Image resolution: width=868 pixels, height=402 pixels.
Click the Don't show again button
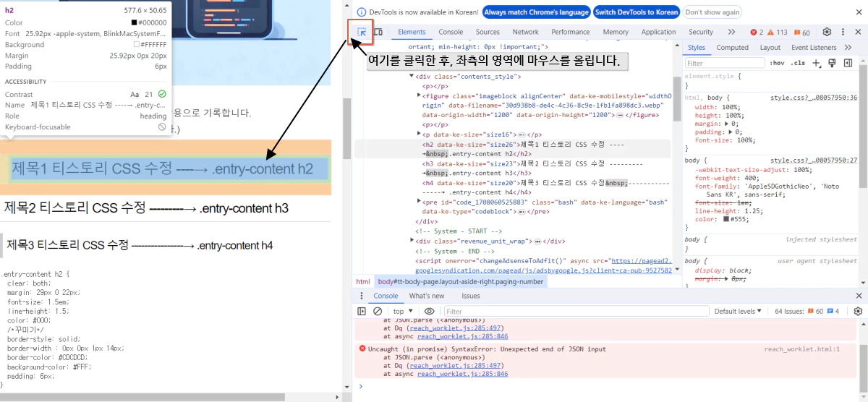pyautogui.click(x=712, y=12)
